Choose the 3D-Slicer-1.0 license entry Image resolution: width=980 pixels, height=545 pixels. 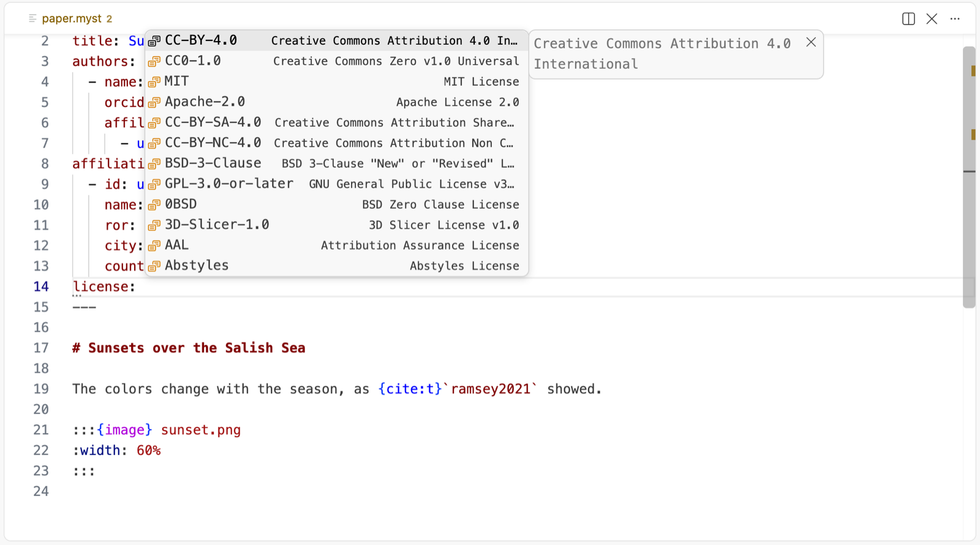point(336,225)
